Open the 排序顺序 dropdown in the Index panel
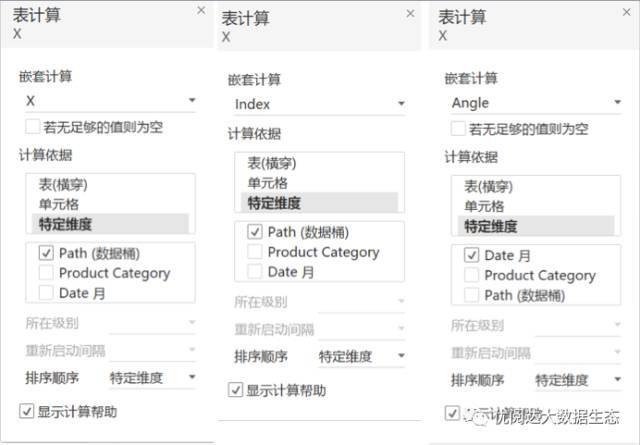Viewport: 640px width, 445px height. (x=362, y=356)
